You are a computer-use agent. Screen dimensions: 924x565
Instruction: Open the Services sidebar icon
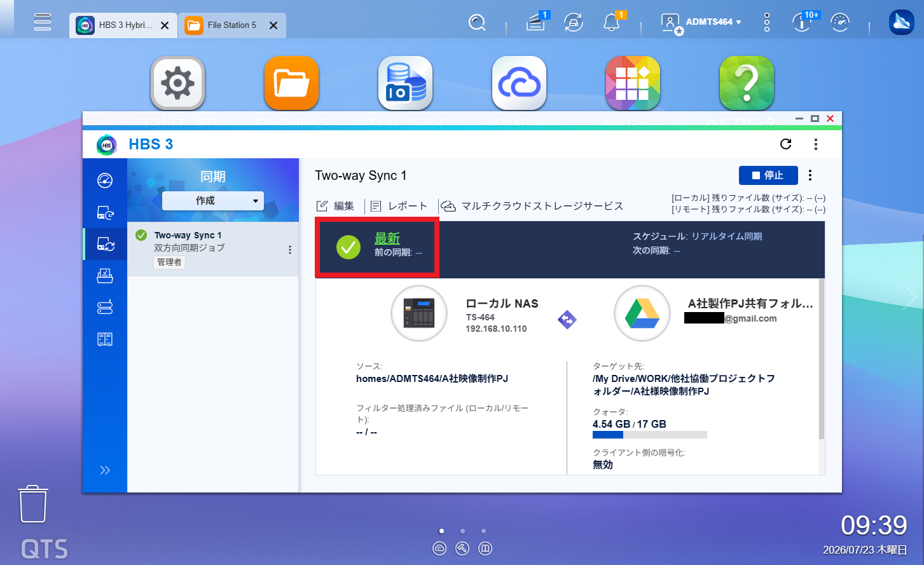(x=105, y=339)
